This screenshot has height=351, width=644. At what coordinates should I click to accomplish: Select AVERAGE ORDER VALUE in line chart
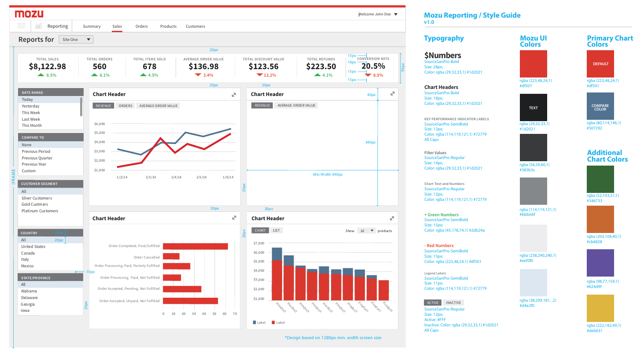[158, 106]
